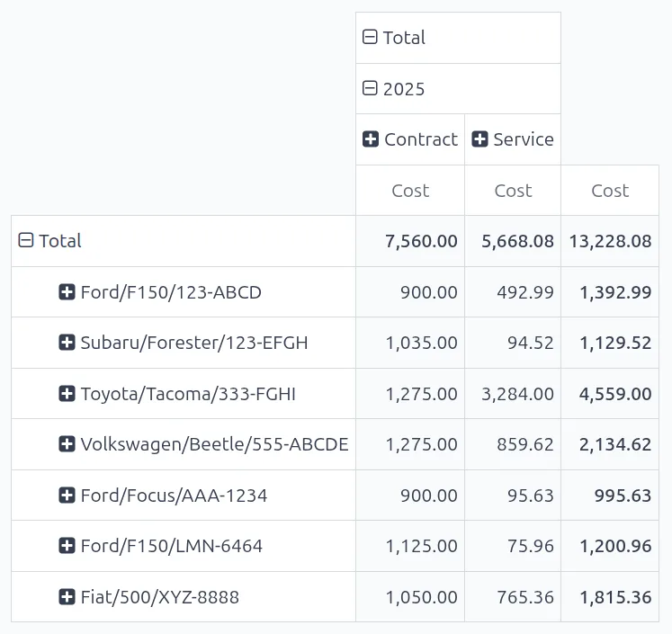Select the 75.96 service cost cell
The width and height of the screenshot is (672, 634).
coord(513,546)
